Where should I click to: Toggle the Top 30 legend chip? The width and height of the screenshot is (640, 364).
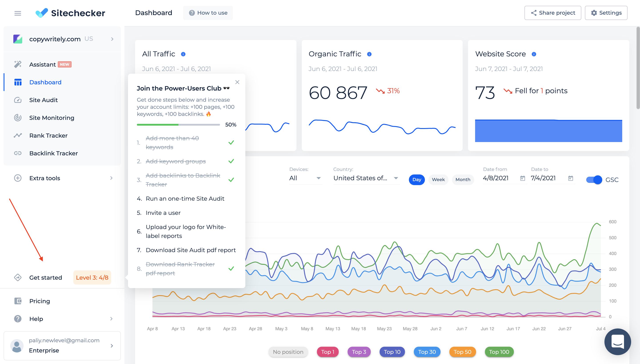(x=427, y=352)
